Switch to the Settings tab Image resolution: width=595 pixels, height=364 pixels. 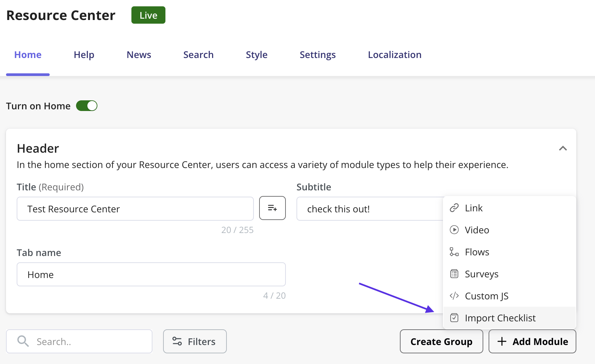tap(318, 55)
